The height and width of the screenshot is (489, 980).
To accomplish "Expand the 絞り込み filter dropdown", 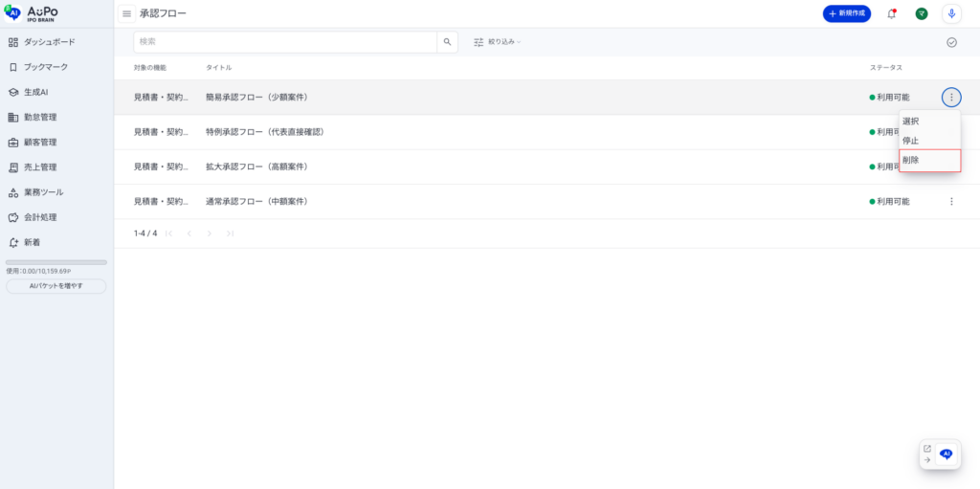I will point(498,42).
